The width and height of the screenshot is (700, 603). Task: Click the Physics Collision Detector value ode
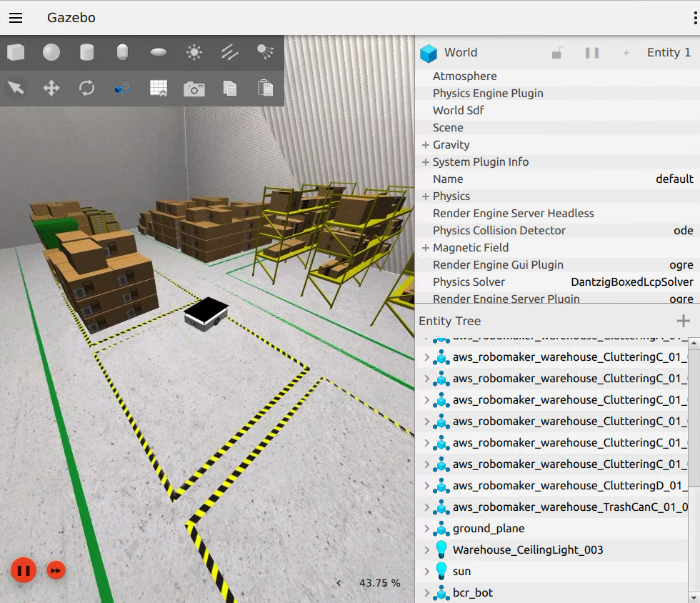click(684, 231)
